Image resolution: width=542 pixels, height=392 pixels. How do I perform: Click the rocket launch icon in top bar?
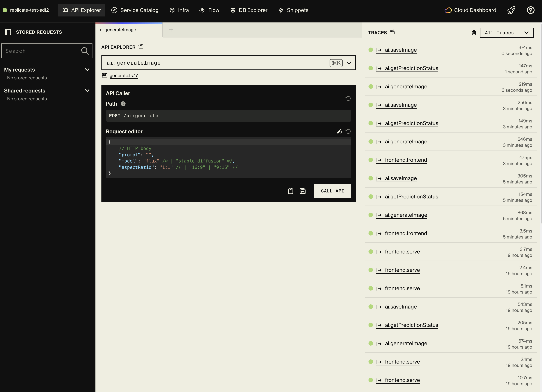coord(511,10)
